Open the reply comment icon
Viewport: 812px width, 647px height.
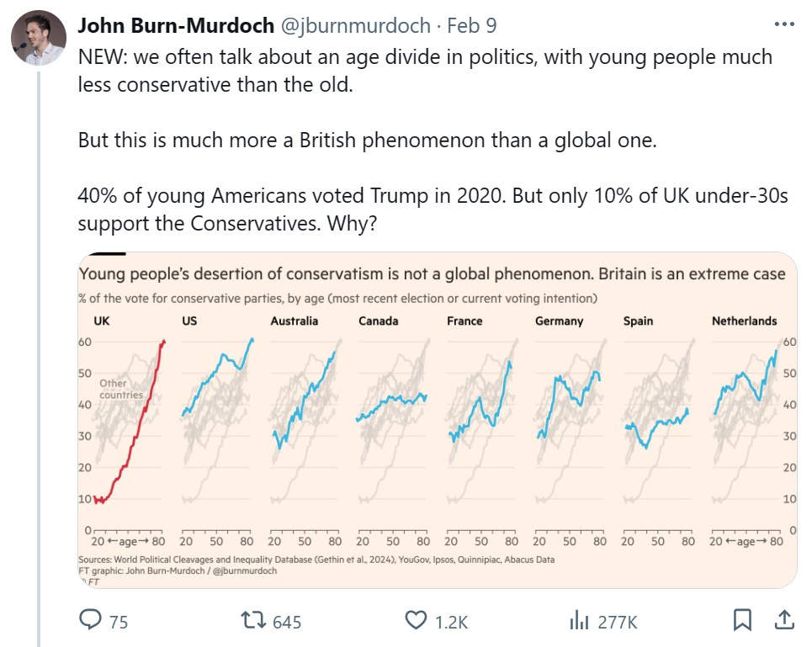click(90, 619)
